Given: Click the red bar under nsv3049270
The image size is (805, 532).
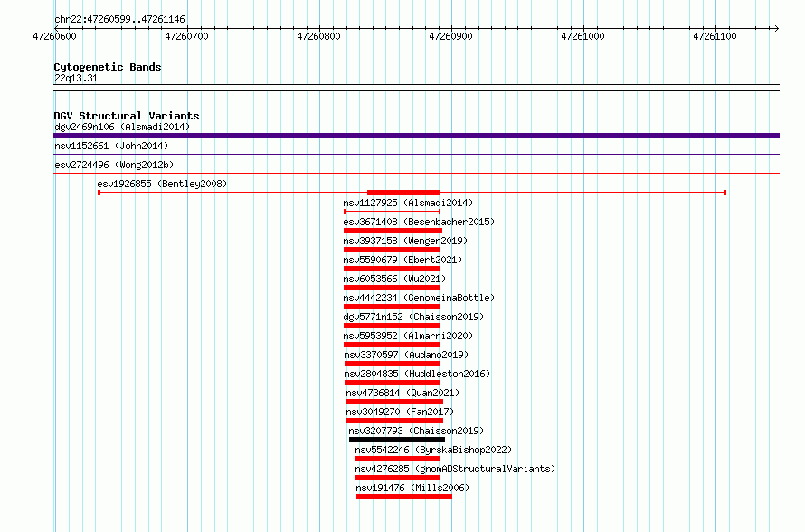Looking at the screenshot, I should tap(394, 421).
